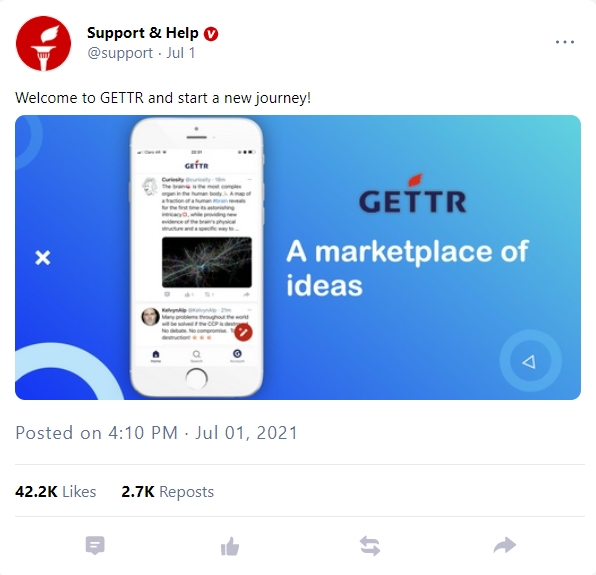The height and width of the screenshot is (575, 596).
Task: Open the GETTR banner image
Action: pos(298,257)
